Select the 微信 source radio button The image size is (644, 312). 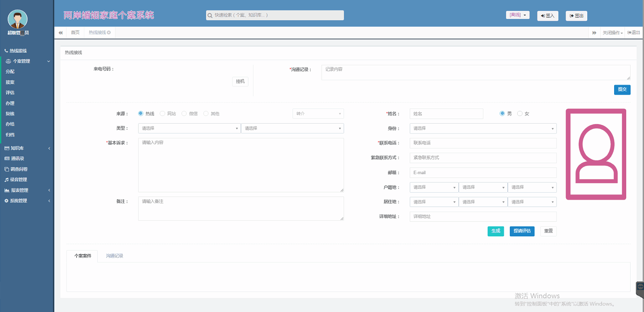click(x=184, y=114)
